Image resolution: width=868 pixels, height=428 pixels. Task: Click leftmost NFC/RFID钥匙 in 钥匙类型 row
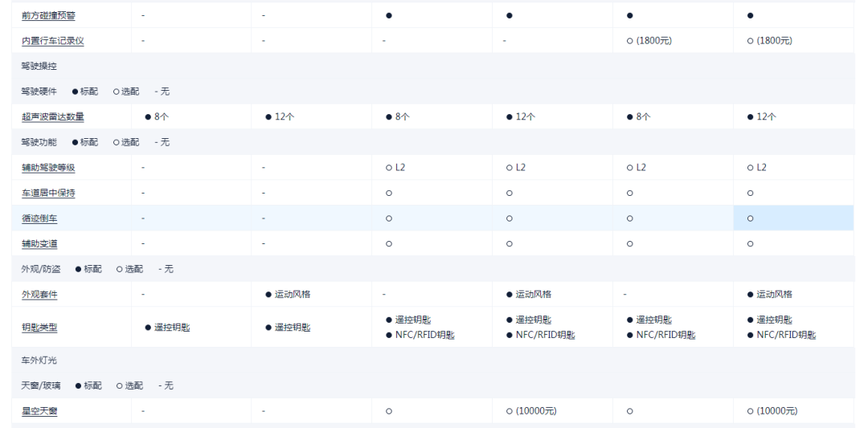424,335
